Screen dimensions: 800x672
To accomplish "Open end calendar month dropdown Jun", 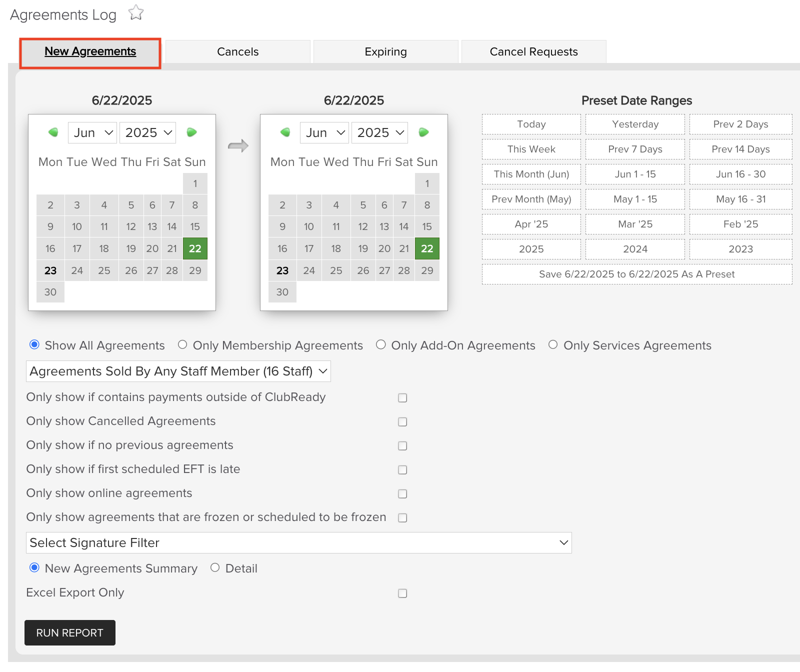I will [324, 132].
